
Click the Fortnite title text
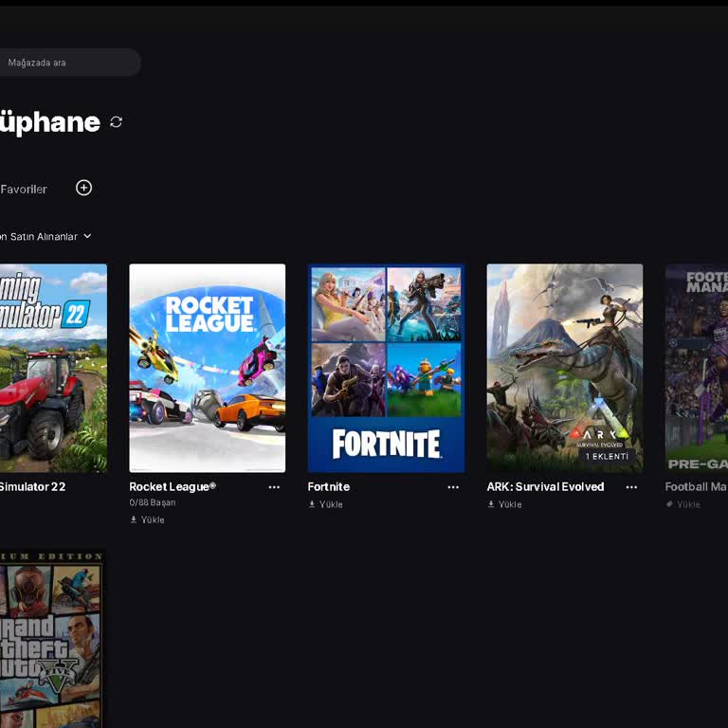[x=329, y=486]
